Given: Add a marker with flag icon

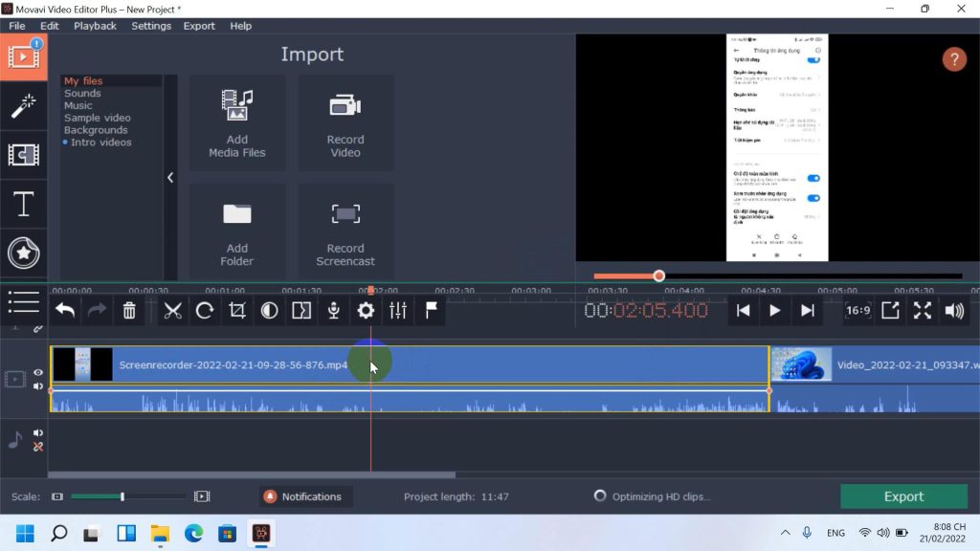Looking at the screenshot, I should 431,311.
